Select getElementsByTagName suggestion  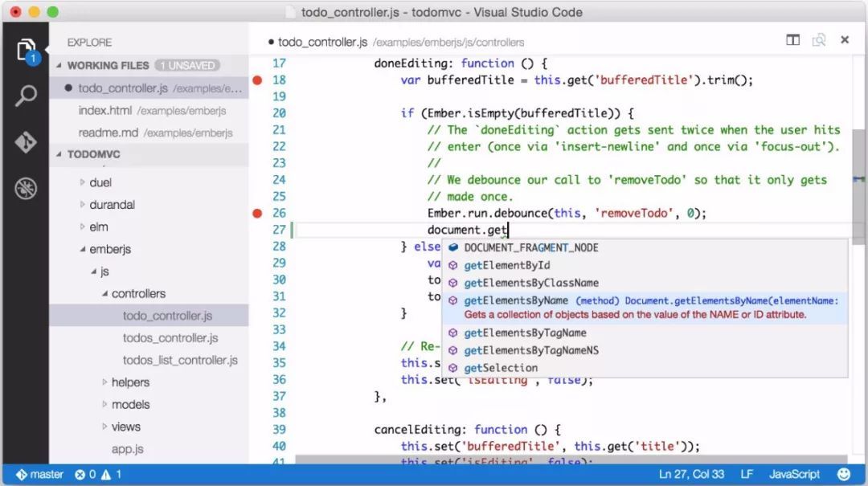645,333
